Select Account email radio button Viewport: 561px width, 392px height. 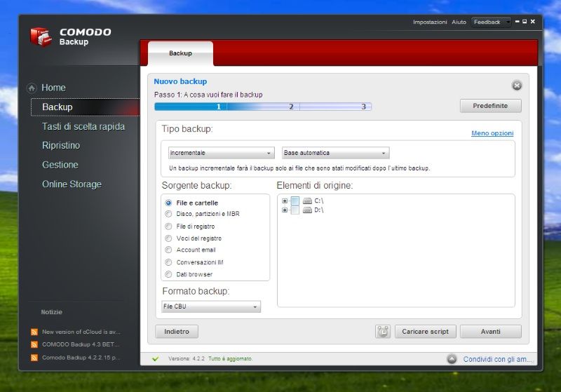(168, 250)
